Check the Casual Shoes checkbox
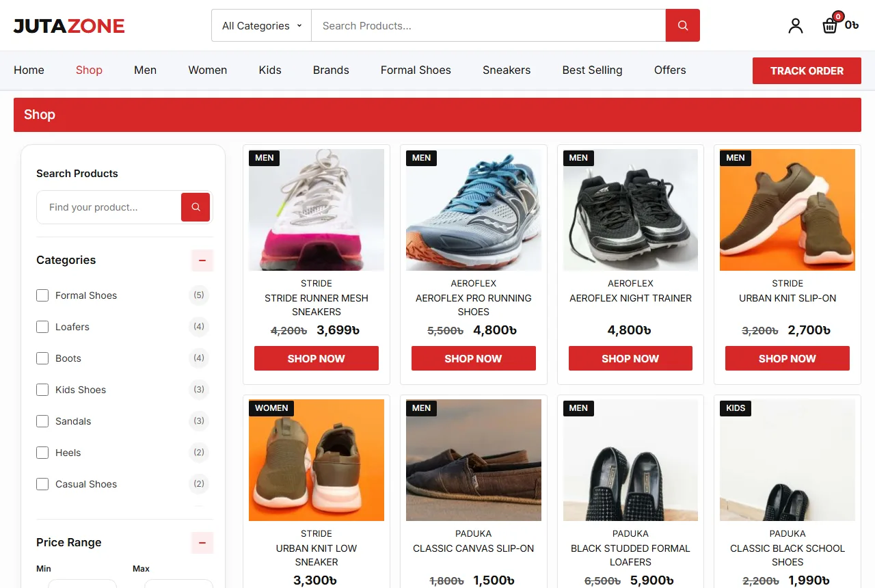Screen dimensions: 875x588 42,484
